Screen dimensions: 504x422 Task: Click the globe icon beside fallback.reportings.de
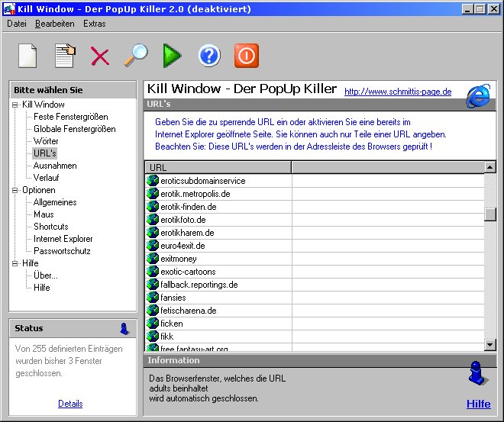click(x=153, y=285)
